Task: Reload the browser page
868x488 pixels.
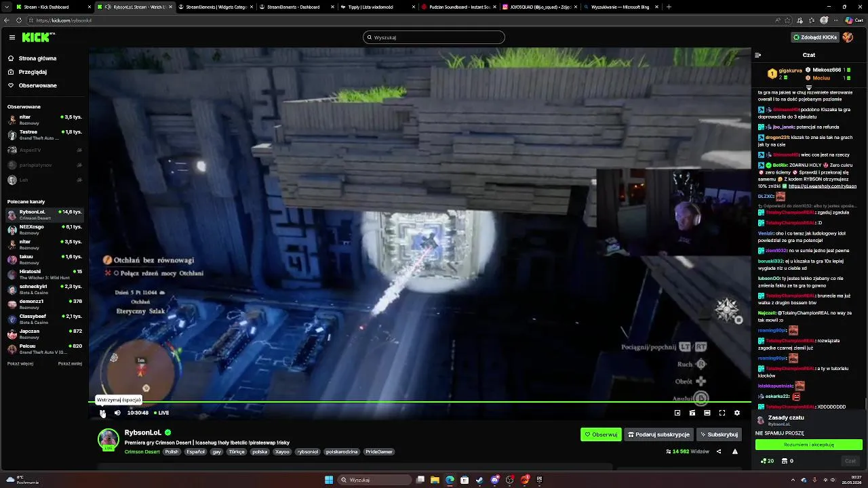Action: pos(18,20)
